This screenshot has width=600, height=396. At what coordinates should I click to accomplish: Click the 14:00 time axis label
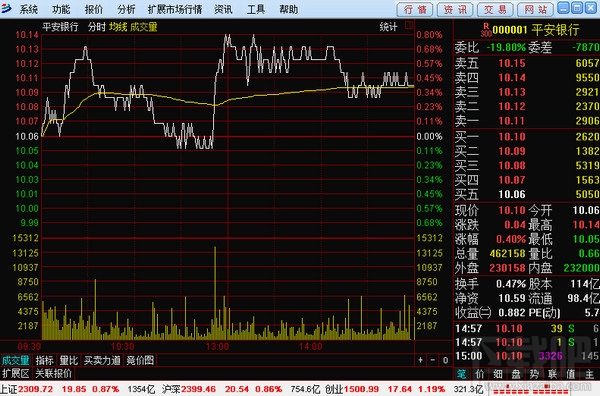[x=311, y=347]
